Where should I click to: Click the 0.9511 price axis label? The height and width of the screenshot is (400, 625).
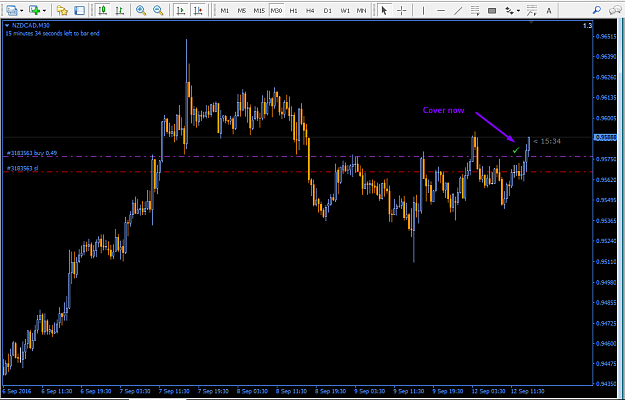point(606,261)
